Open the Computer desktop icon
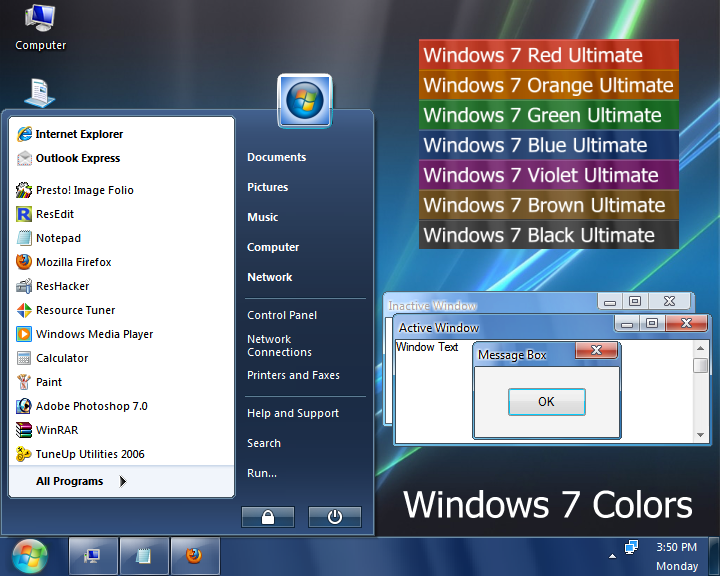Viewport: 720px width, 576px height. [40, 26]
